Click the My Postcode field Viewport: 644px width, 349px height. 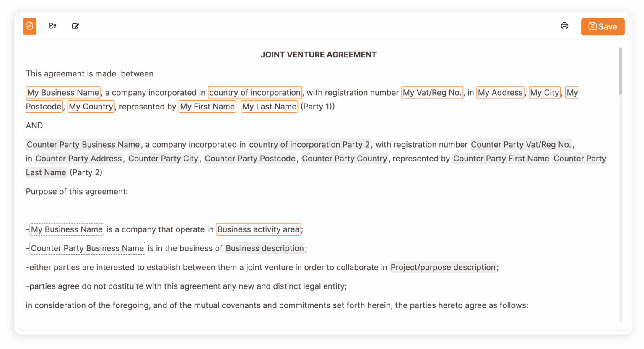click(x=44, y=107)
